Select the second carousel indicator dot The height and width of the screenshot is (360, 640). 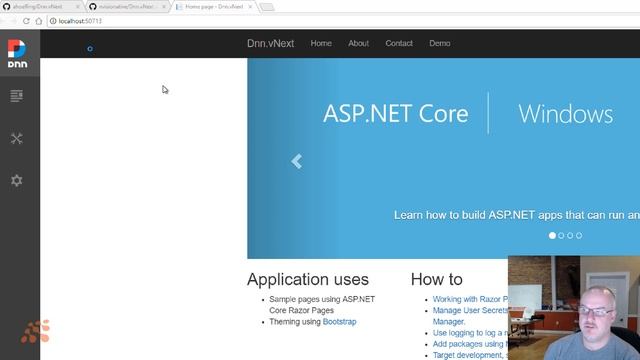(561, 236)
